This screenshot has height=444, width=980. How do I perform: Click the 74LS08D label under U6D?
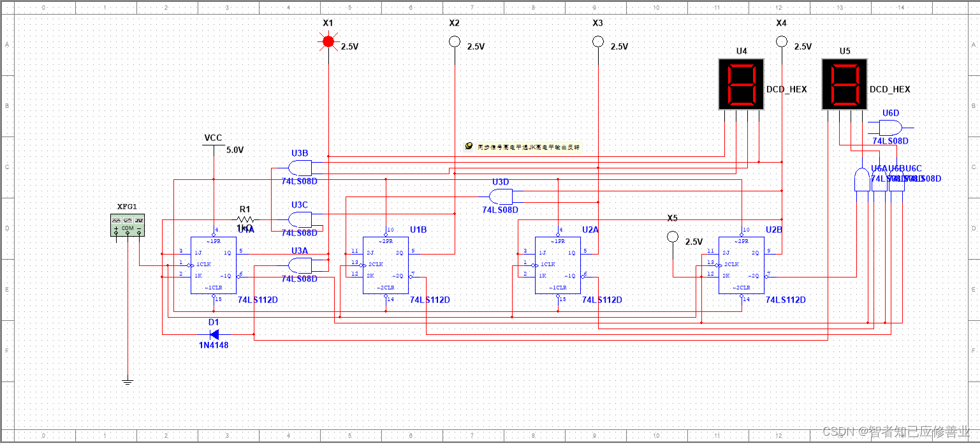(x=890, y=140)
